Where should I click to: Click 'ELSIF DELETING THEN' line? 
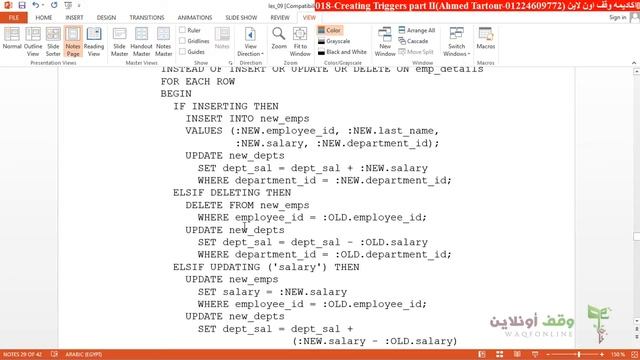click(232, 193)
